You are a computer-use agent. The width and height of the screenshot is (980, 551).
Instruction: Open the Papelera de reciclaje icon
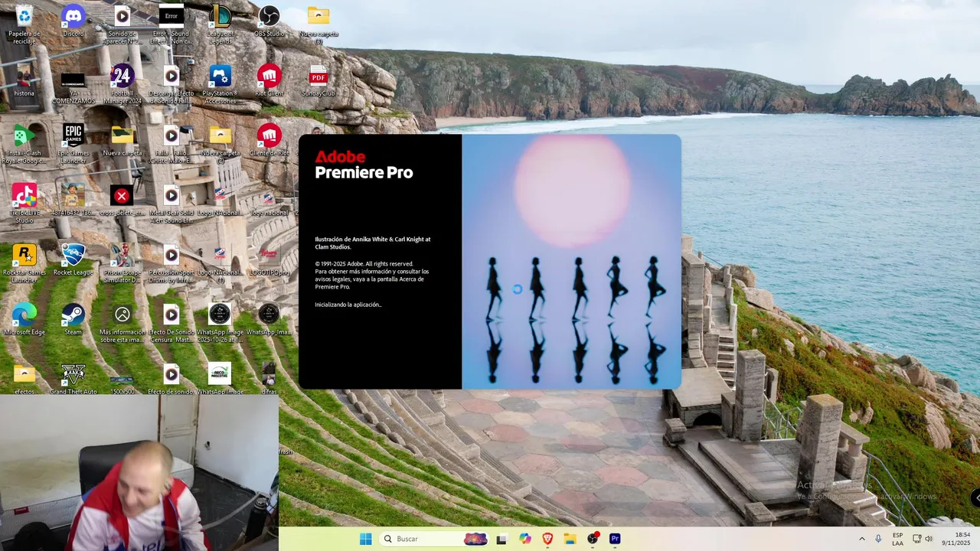[24, 23]
